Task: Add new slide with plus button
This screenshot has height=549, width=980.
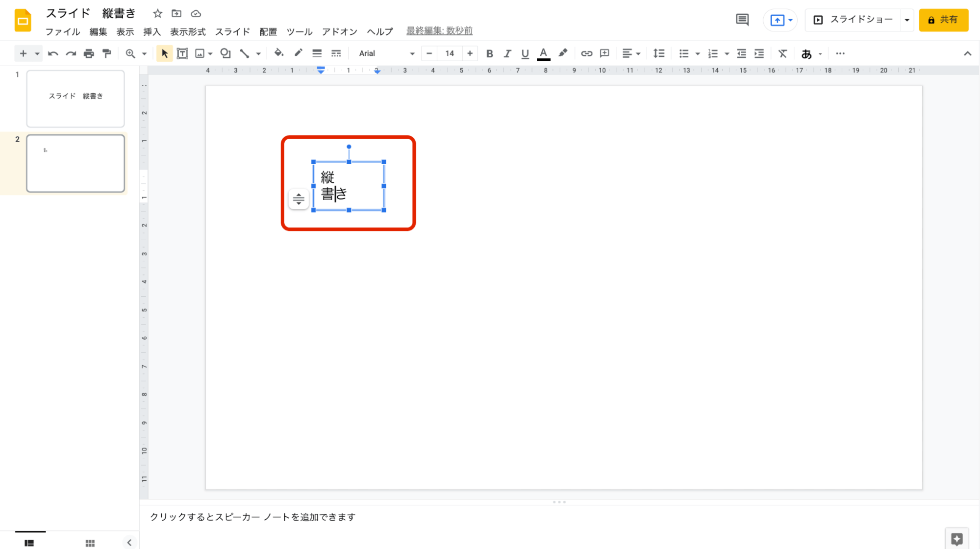Action: pos(23,53)
